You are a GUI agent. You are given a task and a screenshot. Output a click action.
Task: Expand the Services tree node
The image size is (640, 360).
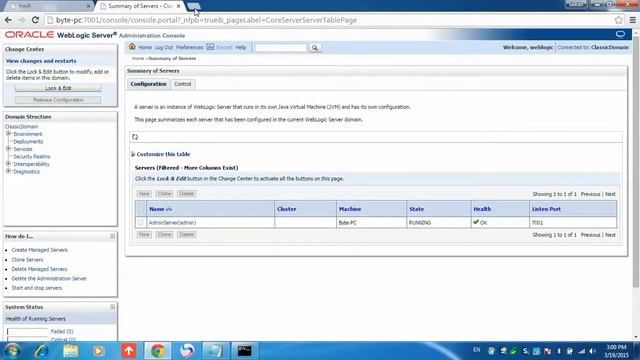(x=8, y=149)
